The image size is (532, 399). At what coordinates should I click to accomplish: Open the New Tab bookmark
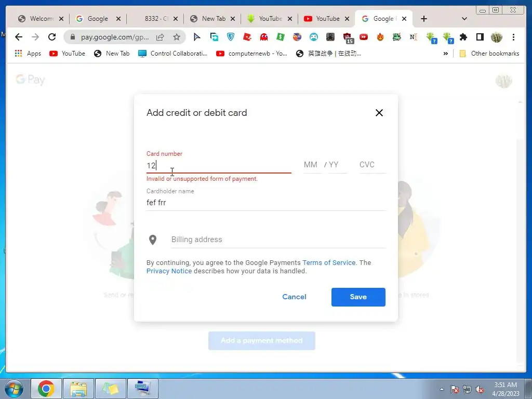coord(112,54)
